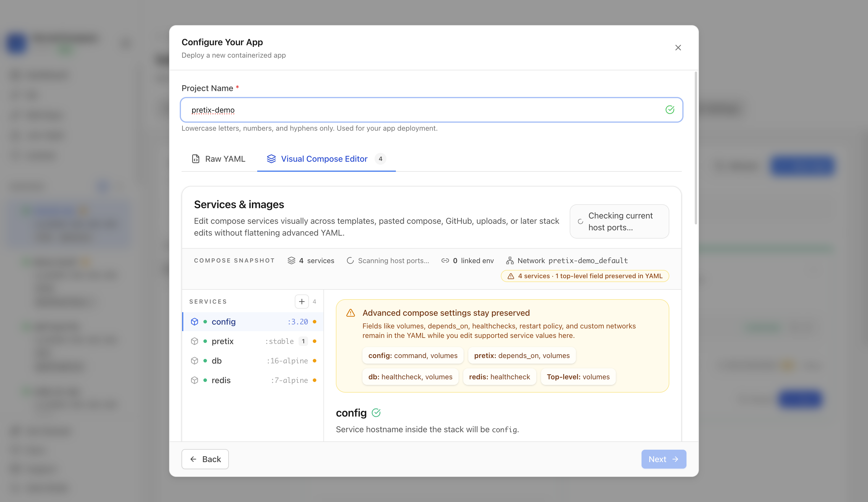Click the dialog's vertical scrollbar
868x502 pixels.
(695, 148)
